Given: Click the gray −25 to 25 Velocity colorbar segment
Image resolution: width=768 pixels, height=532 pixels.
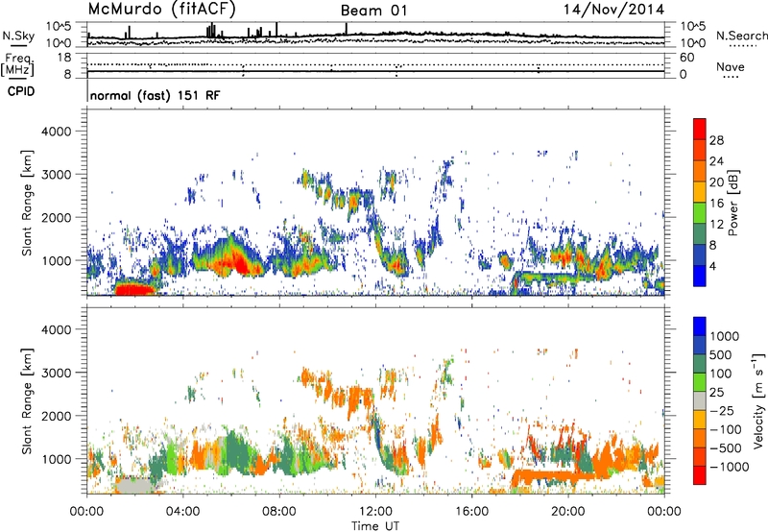Looking at the screenshot, I should [x=700, y=400].
